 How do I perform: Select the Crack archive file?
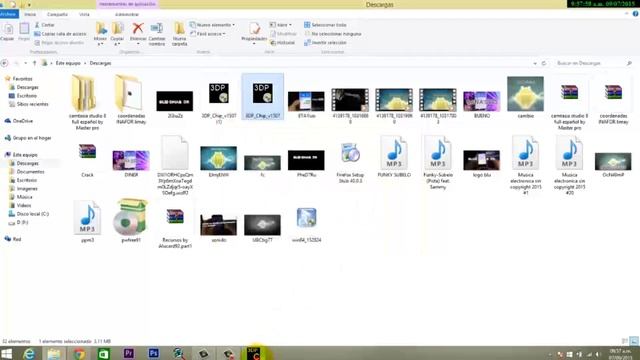coord(87,159)
